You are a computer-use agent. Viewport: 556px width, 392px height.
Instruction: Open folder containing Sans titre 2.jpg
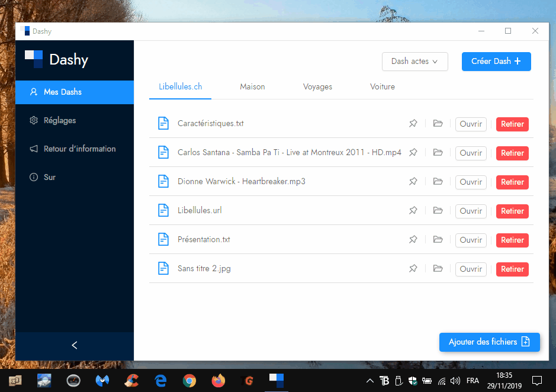pos(438,269)
